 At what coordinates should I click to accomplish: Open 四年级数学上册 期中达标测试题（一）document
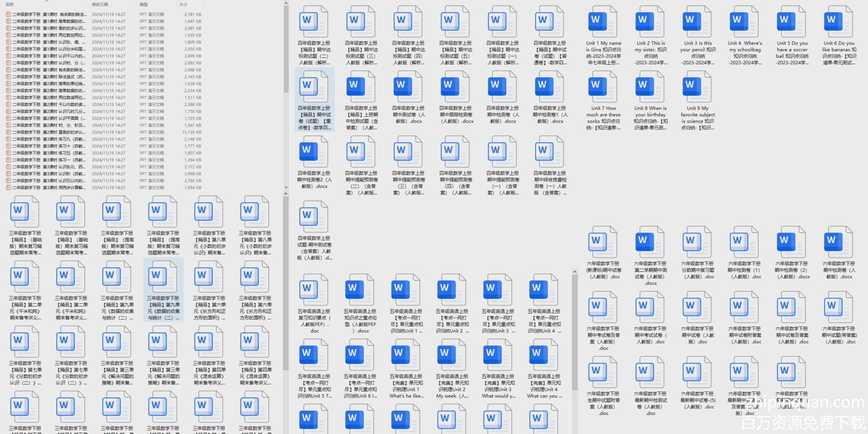tap(503, 36)
